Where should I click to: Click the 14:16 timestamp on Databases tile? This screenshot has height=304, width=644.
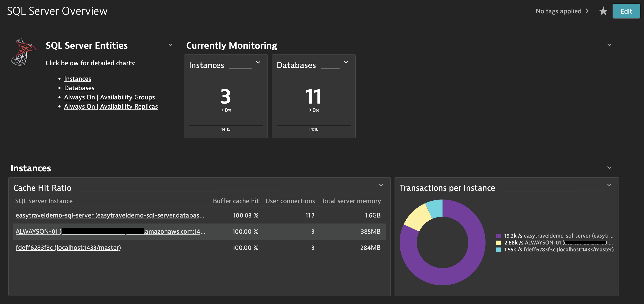tap(313, 129)
